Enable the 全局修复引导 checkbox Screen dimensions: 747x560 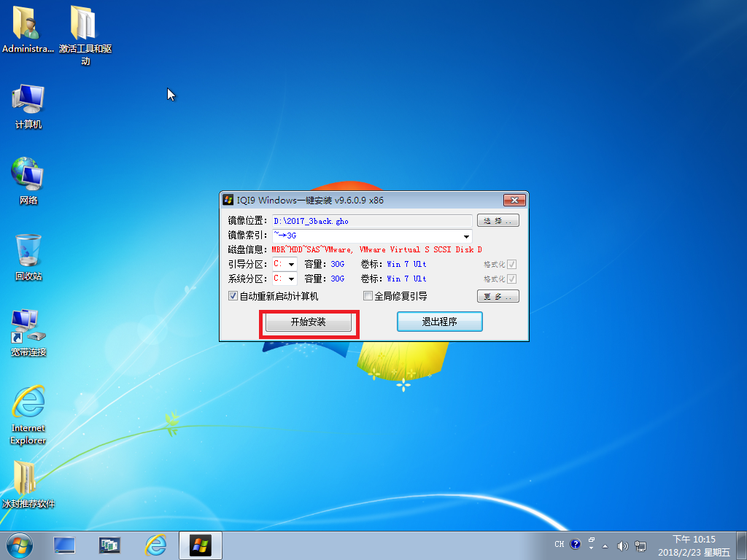point(368,296)
